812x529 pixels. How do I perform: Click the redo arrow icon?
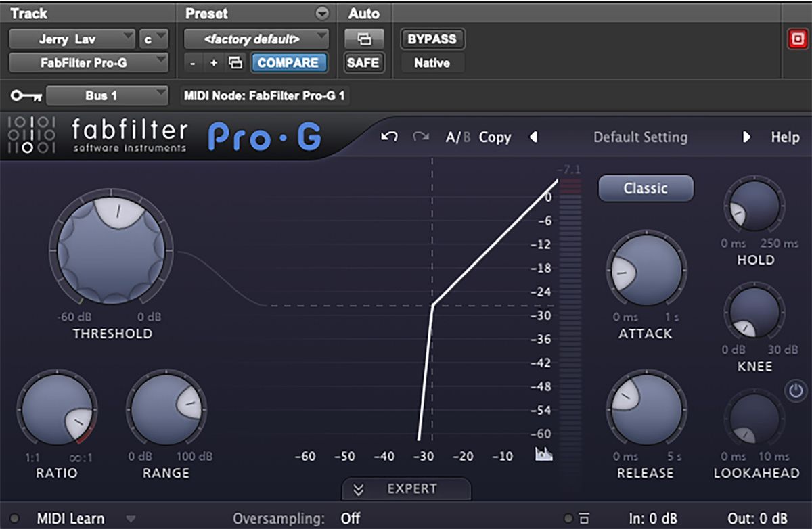click(x=421, y=137)
